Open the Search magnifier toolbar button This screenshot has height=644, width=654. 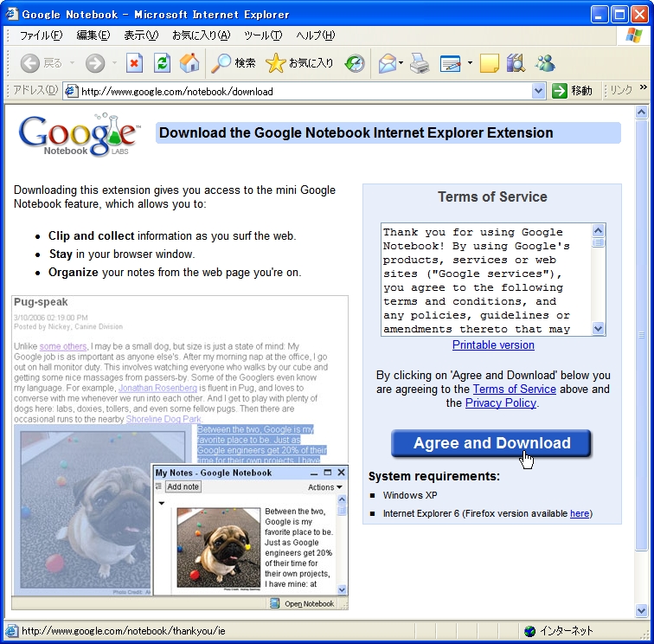click(233, 63)
